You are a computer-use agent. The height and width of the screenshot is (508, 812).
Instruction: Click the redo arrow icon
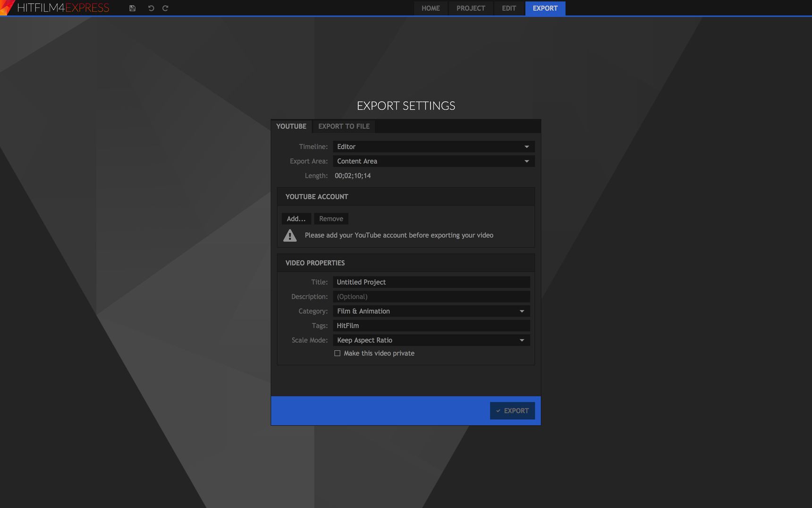(x=165, y=8)
